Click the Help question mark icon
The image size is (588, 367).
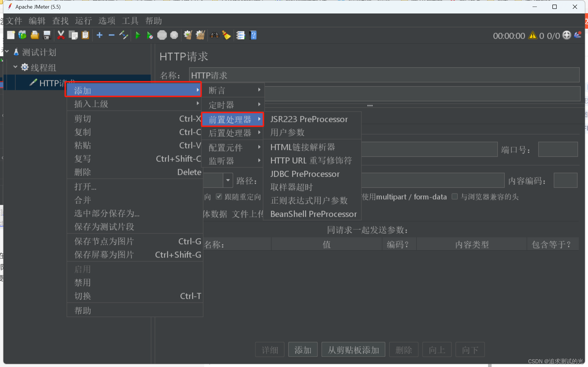253,35
